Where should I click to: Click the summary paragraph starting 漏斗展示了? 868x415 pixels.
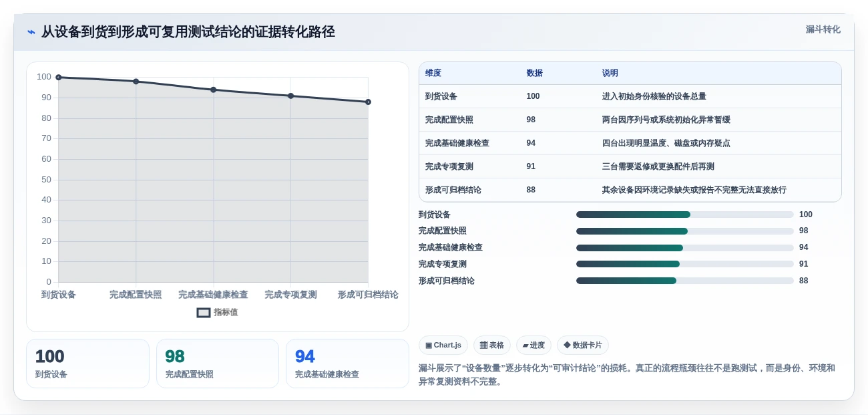point(627,375)
